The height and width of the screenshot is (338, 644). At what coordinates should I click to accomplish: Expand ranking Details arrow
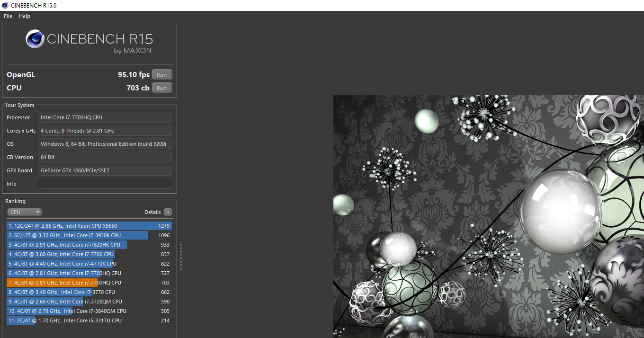(168, 212)
